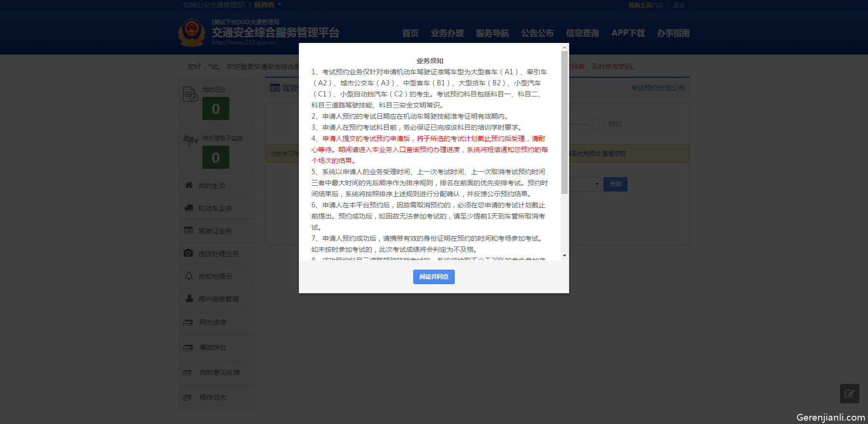
Task: Open the 首页 nav menu item
Action: coord(410,33)
